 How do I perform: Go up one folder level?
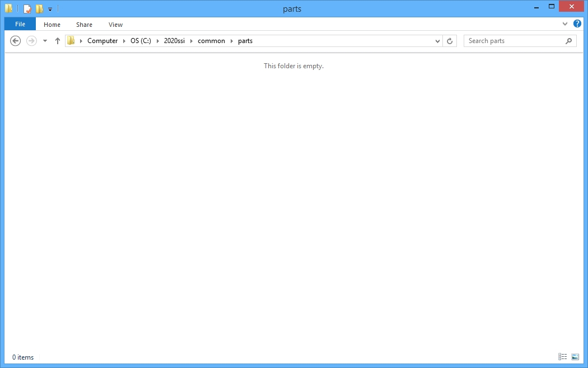[57, 41]
